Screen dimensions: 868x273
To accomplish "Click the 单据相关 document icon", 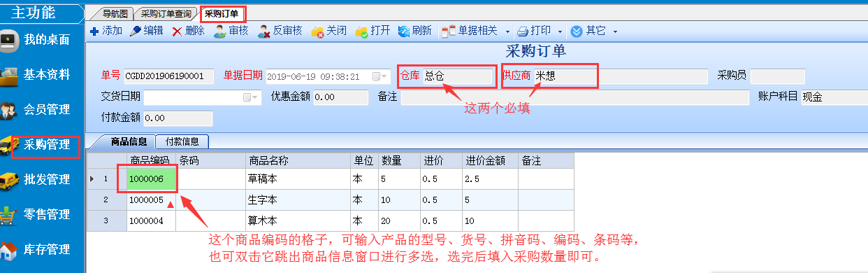I will point(448,31).
